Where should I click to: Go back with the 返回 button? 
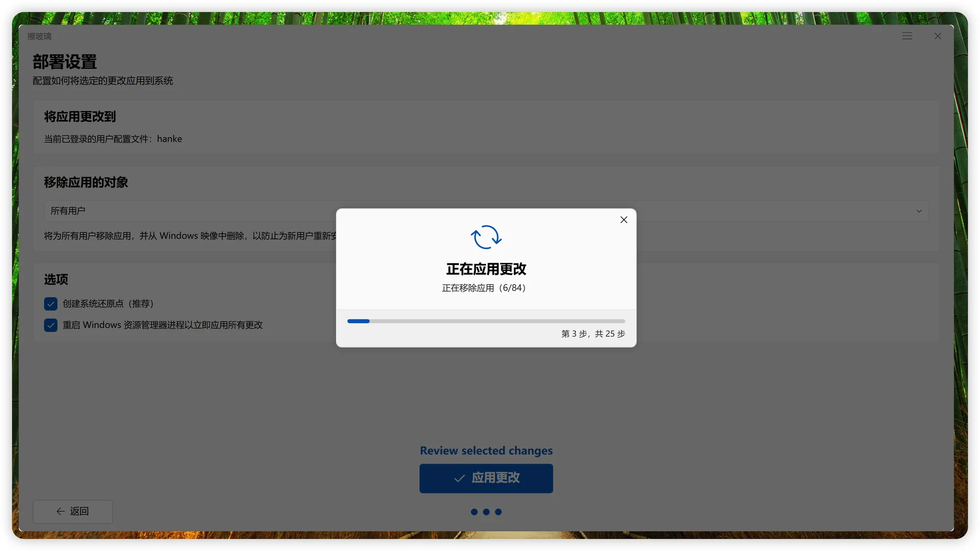[73, 512]
